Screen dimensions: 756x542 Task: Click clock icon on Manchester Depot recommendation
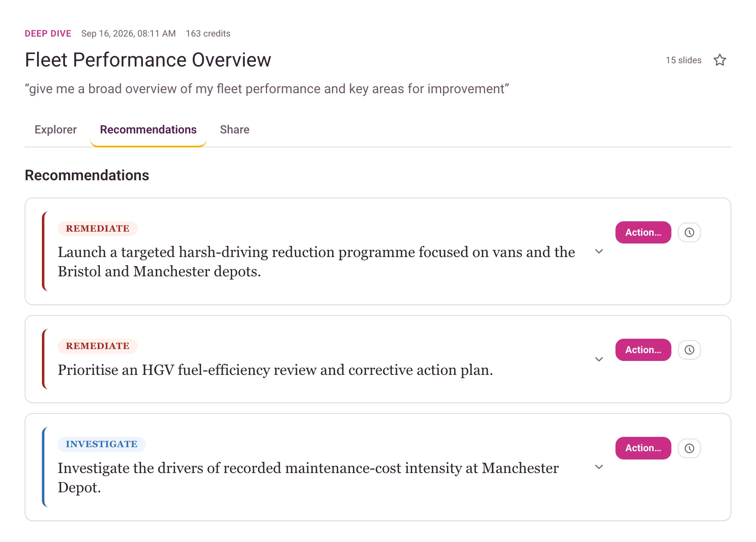click(x=689, y=448)
